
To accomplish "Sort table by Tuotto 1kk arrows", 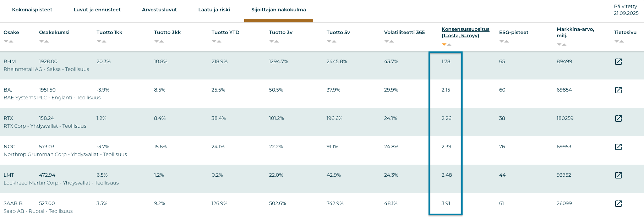I will (102, 42).
